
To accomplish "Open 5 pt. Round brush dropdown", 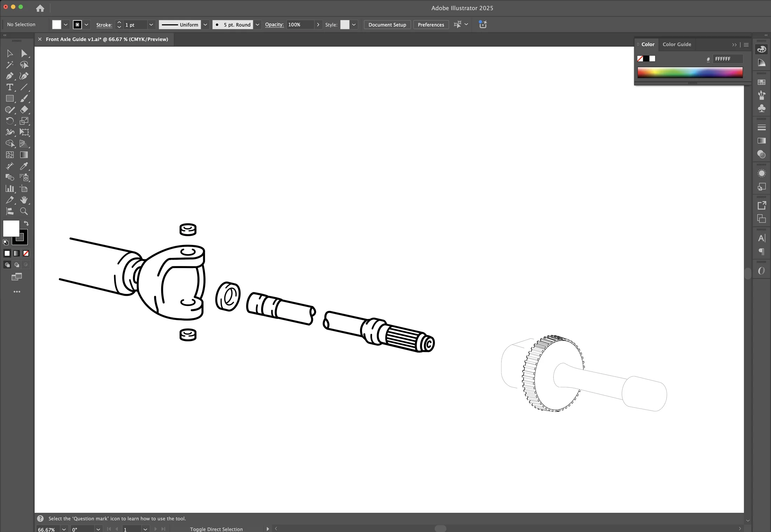I will (x=258, y=25).
